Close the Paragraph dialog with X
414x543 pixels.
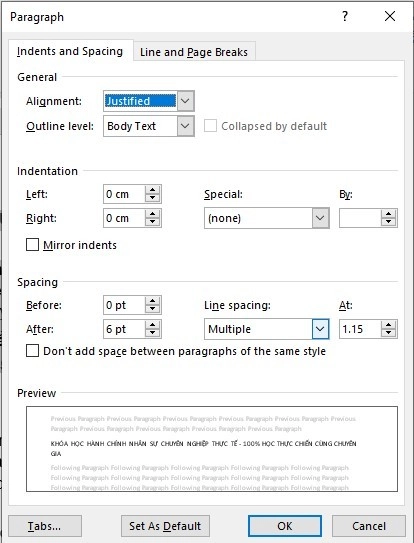click(x=390, y=16)
